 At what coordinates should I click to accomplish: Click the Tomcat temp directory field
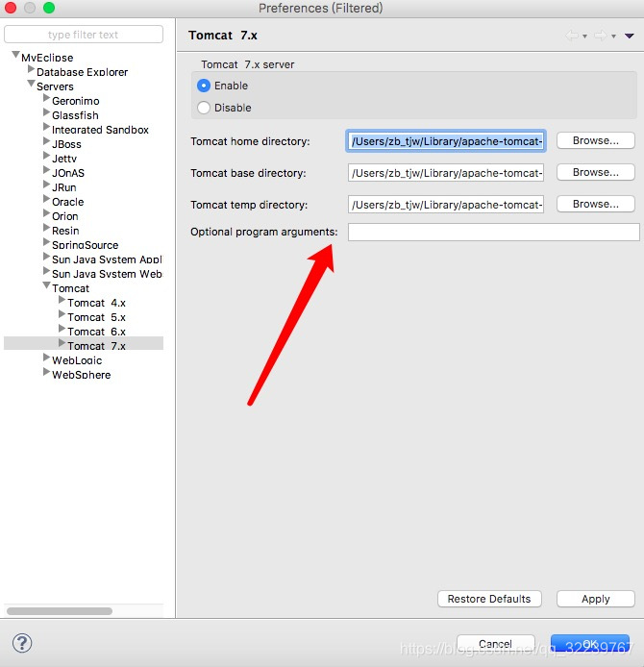coord(446,205)
